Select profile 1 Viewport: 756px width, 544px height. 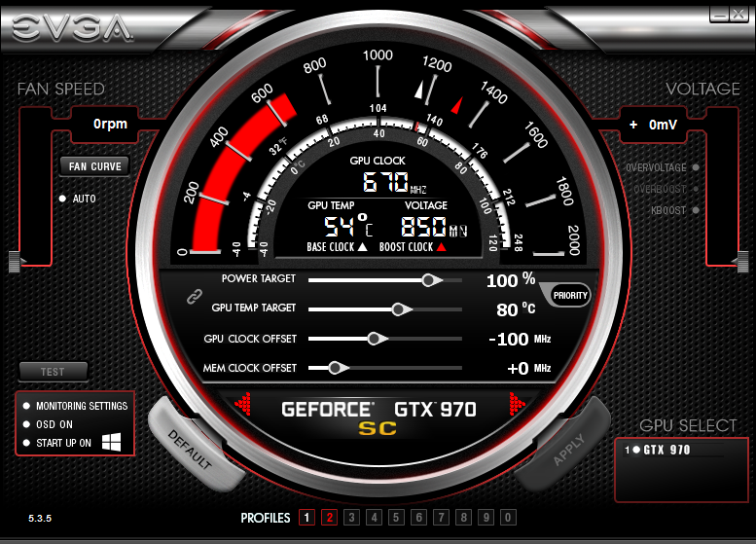coord(306,518)
